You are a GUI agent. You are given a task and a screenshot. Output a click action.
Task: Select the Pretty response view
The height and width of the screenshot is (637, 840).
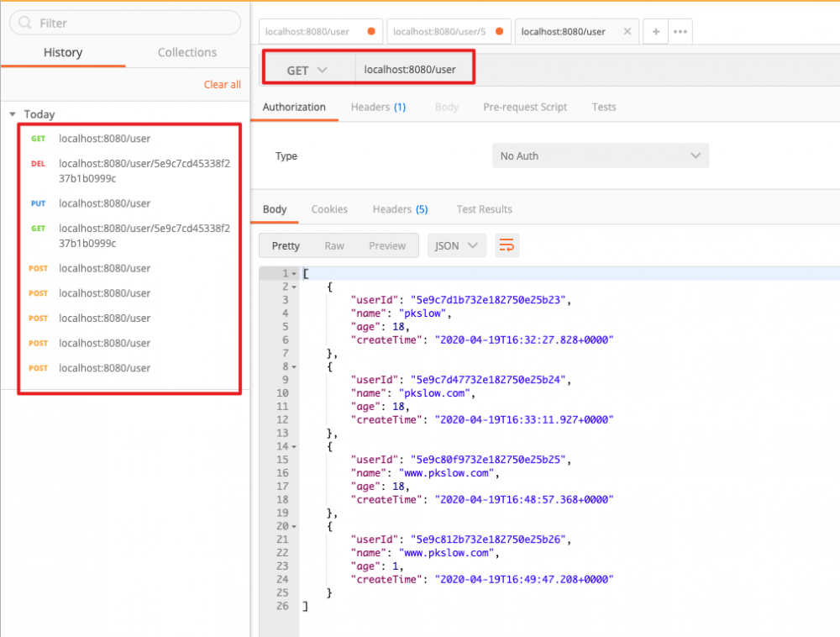[x=286, y=245]
